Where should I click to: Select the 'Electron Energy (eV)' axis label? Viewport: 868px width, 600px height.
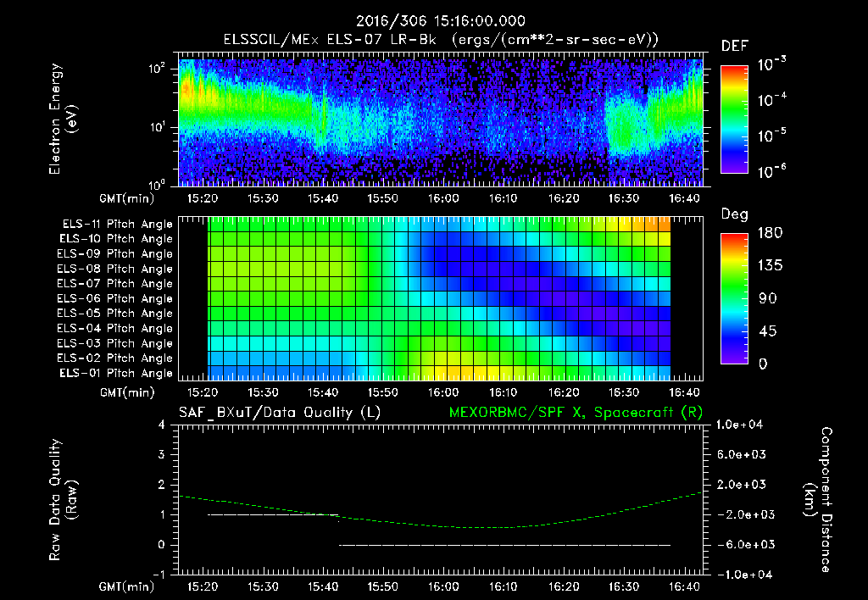coord(63,119)
